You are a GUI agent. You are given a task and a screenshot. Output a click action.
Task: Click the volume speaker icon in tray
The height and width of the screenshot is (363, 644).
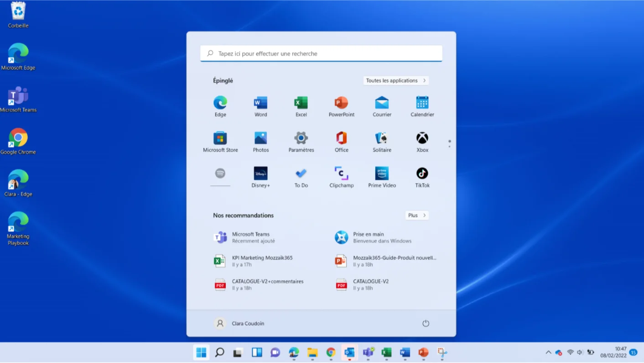tap(580, 352)
